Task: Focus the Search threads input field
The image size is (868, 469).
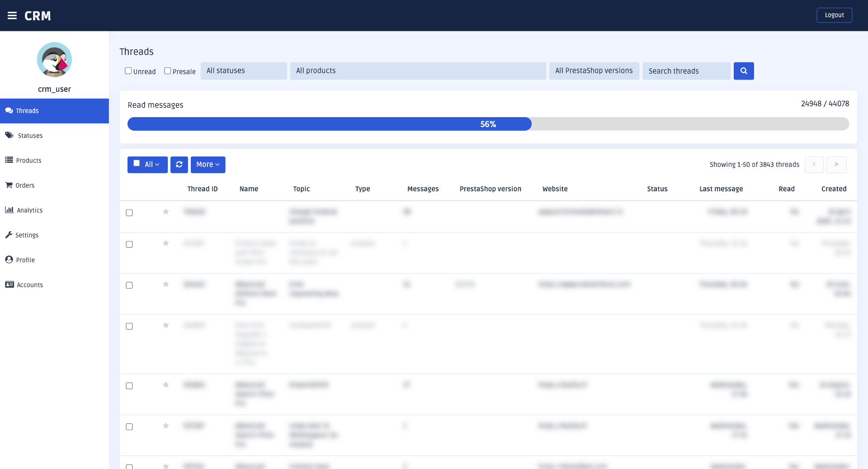Action: coord(686,71)
